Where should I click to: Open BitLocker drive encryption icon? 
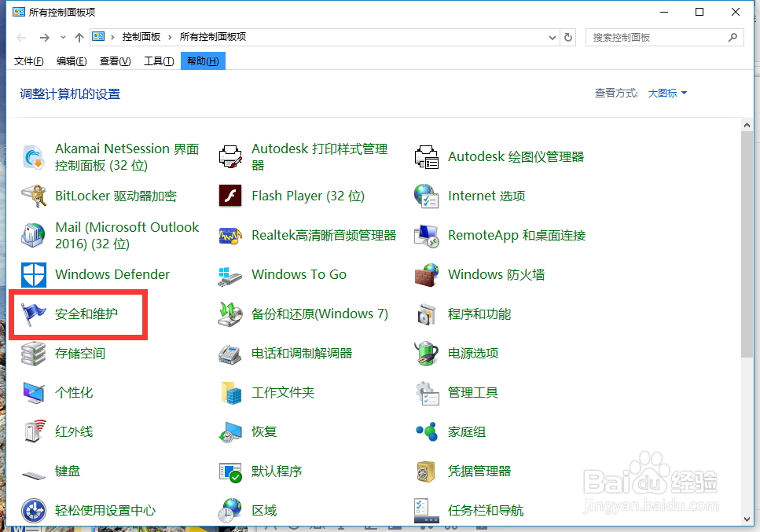[34, 196]
